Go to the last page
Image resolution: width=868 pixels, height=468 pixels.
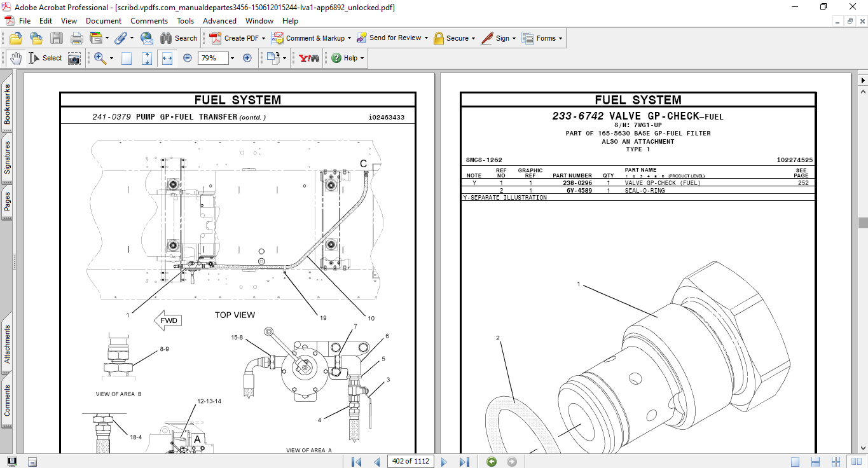(x=464, y=462)
